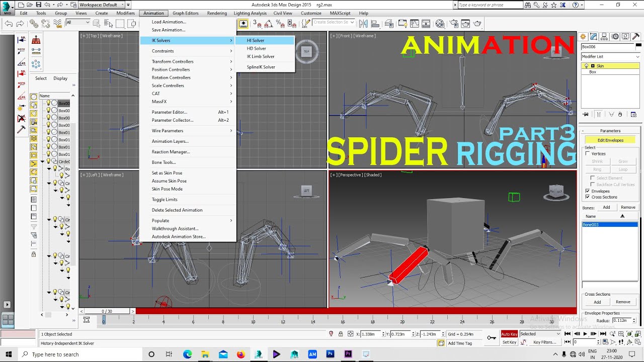Toggle the Skin modifier lightbulb
The width and height of the screenshot is (644, 362).
587,66
